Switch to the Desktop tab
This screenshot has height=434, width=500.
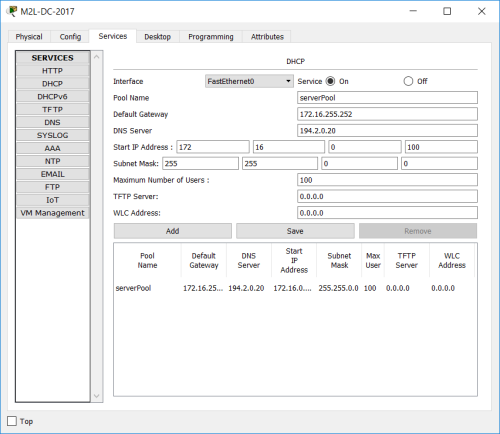coord(157,37)
